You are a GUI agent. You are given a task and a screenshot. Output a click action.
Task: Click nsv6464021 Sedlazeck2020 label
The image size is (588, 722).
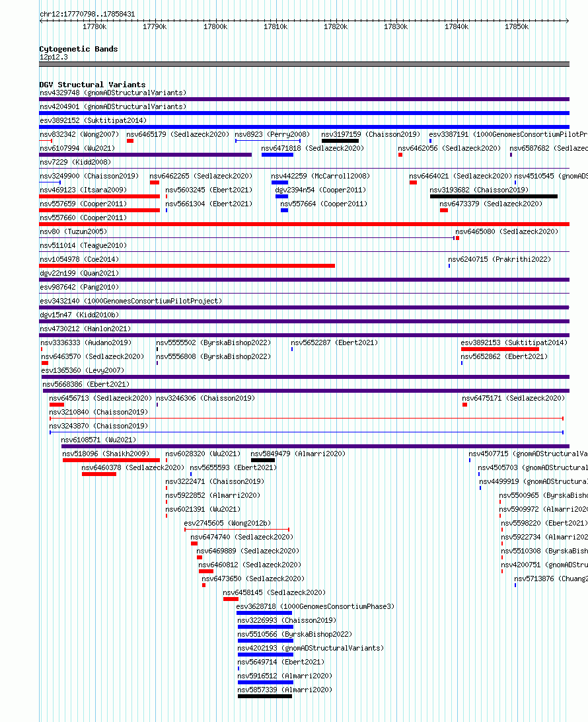point(460,175)
